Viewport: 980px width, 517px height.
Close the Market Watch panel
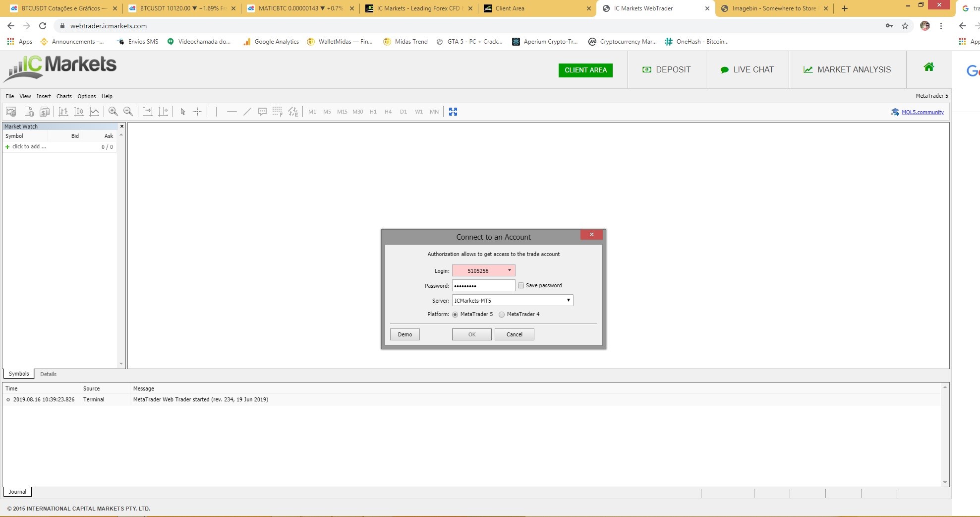122,127
